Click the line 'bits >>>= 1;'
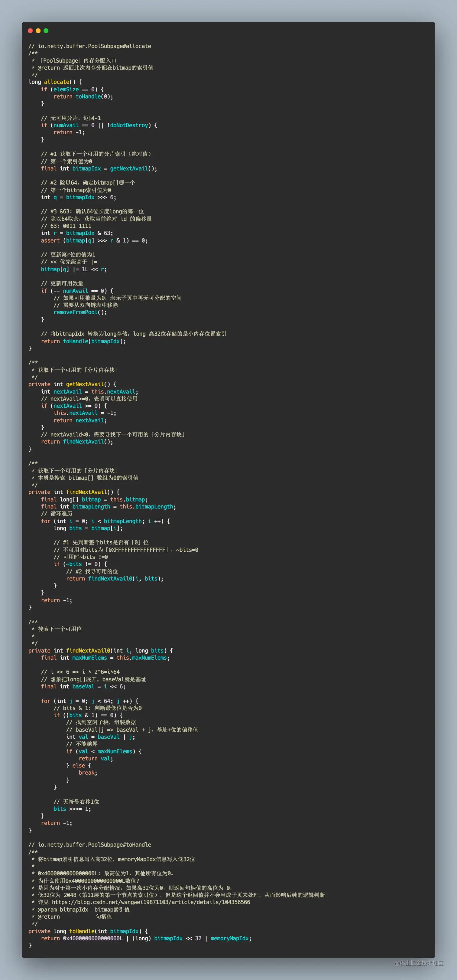This screenshot has height=980, width=457. pyautogui.click(x=72, y=809)
